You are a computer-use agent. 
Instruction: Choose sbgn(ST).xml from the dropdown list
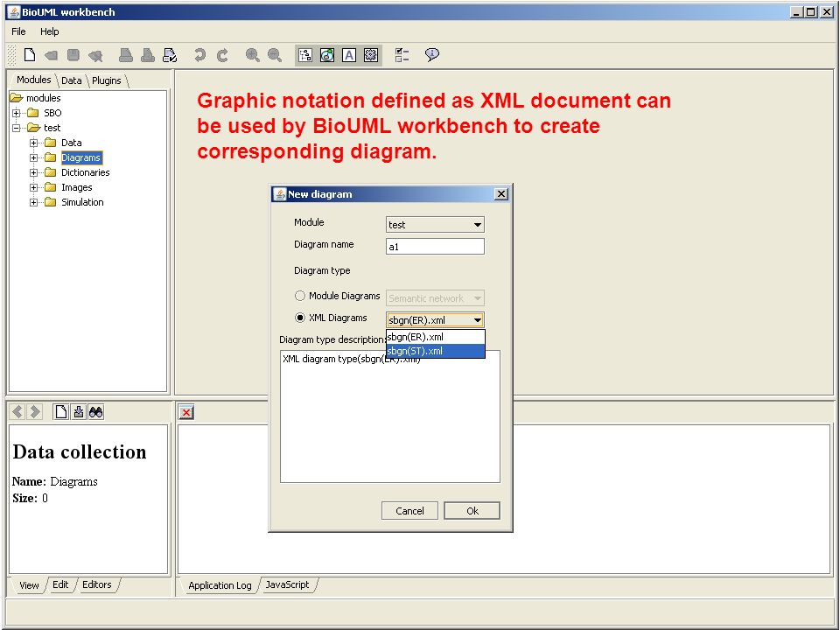click(435, 351)
